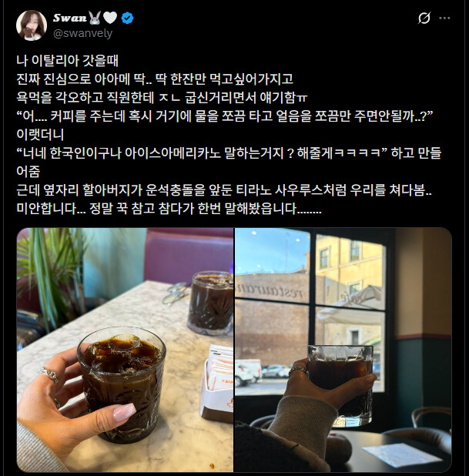Click the eyeglasses on the marble table
Screen dimensions: 469x476
176,293
